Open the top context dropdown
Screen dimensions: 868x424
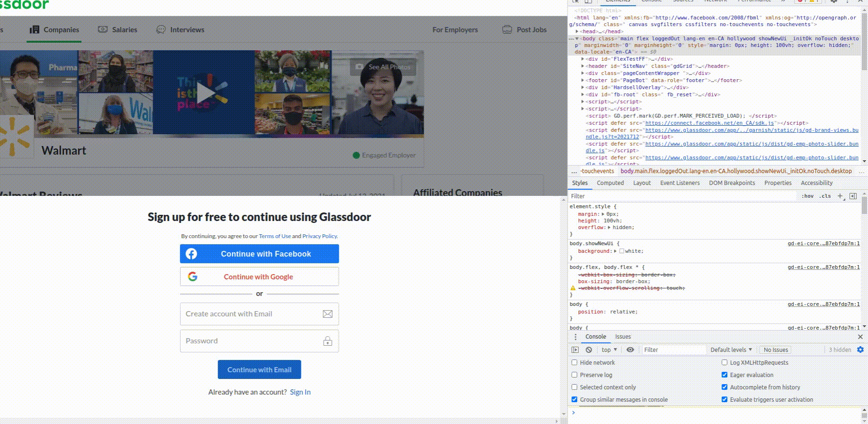pyautogui.click(x=609, y=350)
